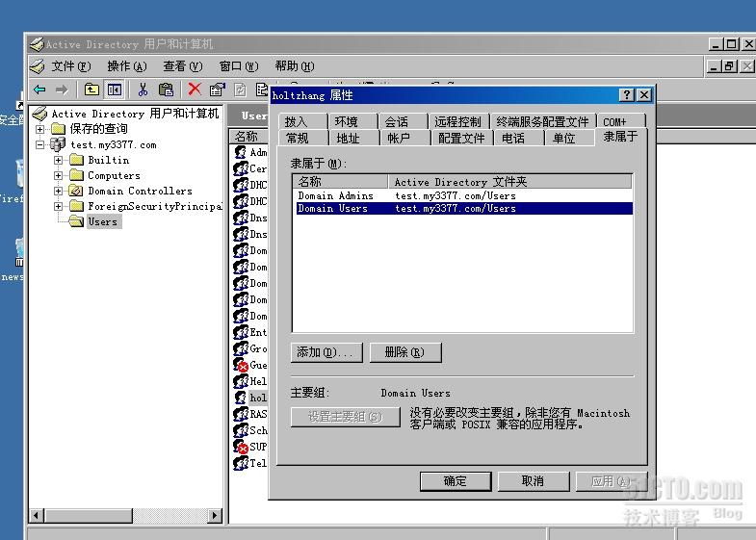Expand the Computers tree node

pos(59,175)
